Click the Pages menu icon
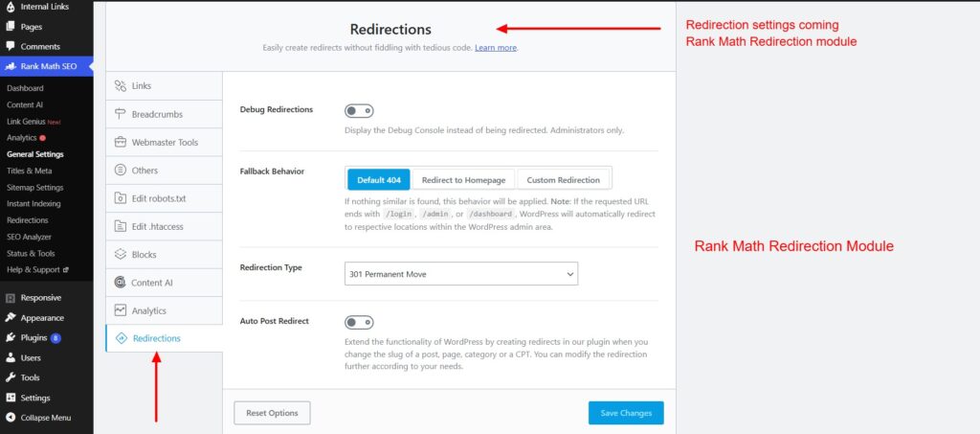The width and height of the screenshot is (980, 434). pos(11,26)
